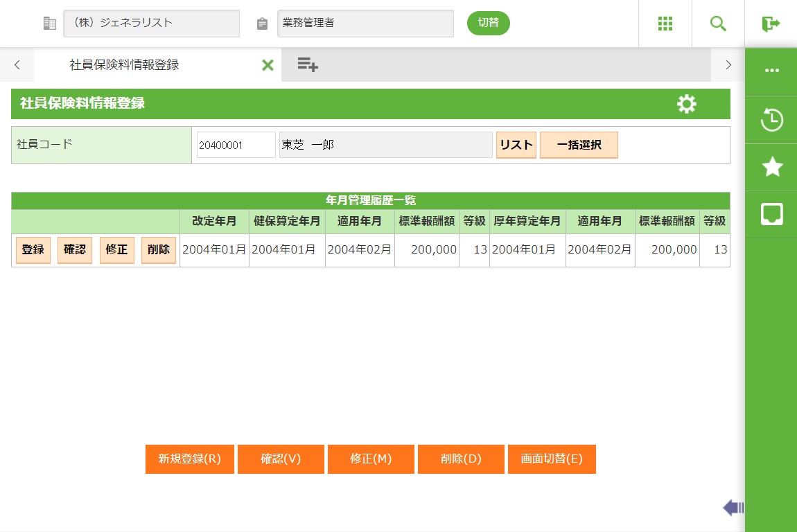The image size is (797, 532).
Task: Click the 新規登録(R) button
Action: (x=190, y=459)
